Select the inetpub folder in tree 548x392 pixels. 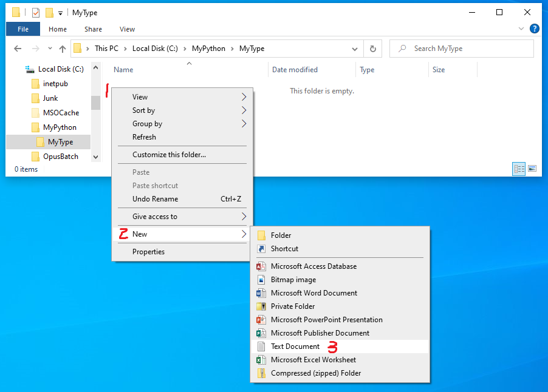pos(55,84)
